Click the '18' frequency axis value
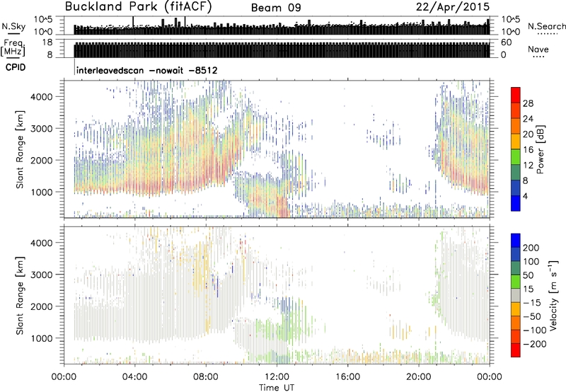 (x=47, y=42)
